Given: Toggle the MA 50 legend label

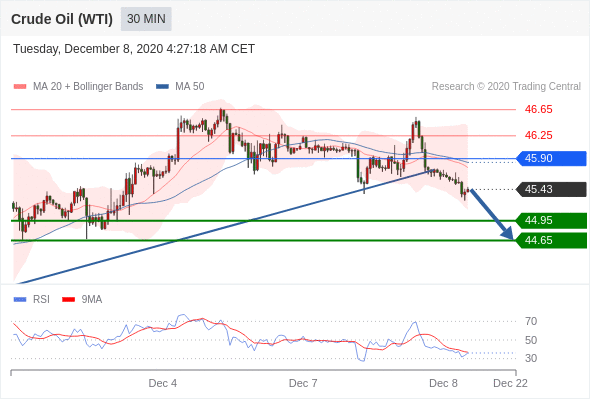Looking at the screenshot, I should (x=190, y=87).
